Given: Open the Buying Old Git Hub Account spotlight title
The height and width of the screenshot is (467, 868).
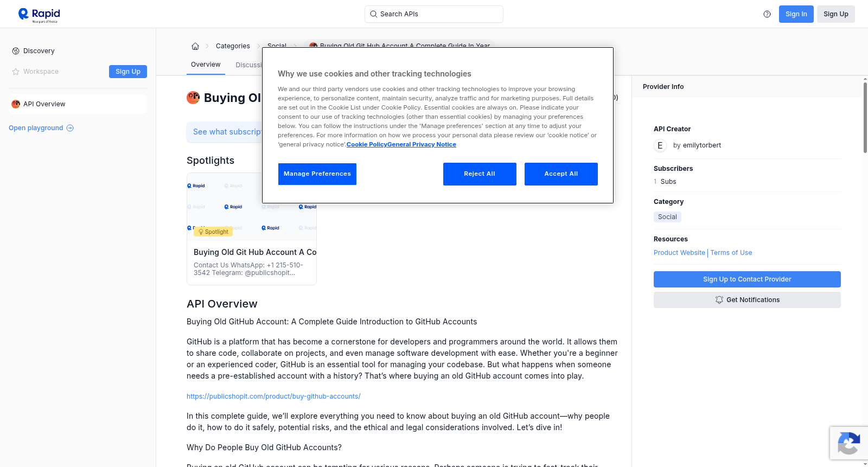Looking at the screenshot, I should pyautogui.click(x=255, y=252).
